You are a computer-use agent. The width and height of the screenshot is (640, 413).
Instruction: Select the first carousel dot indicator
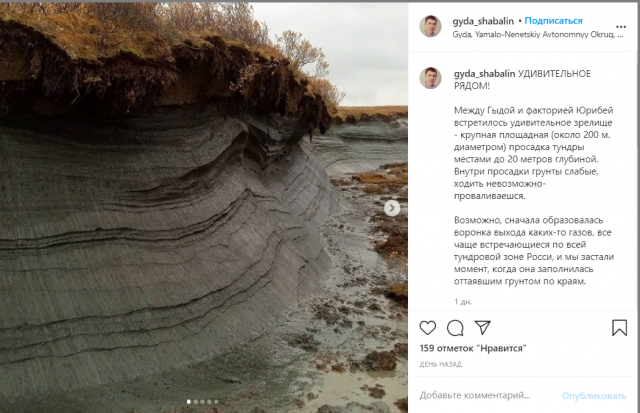(x=189, y=402)
